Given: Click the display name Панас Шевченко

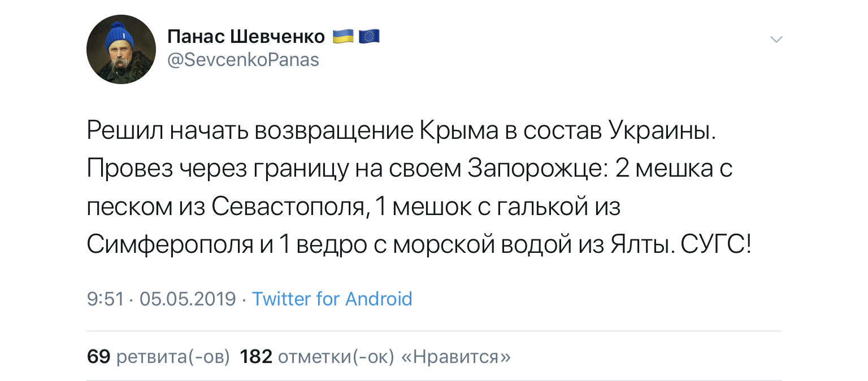Looking at the screenshot, I should (246, 38).
